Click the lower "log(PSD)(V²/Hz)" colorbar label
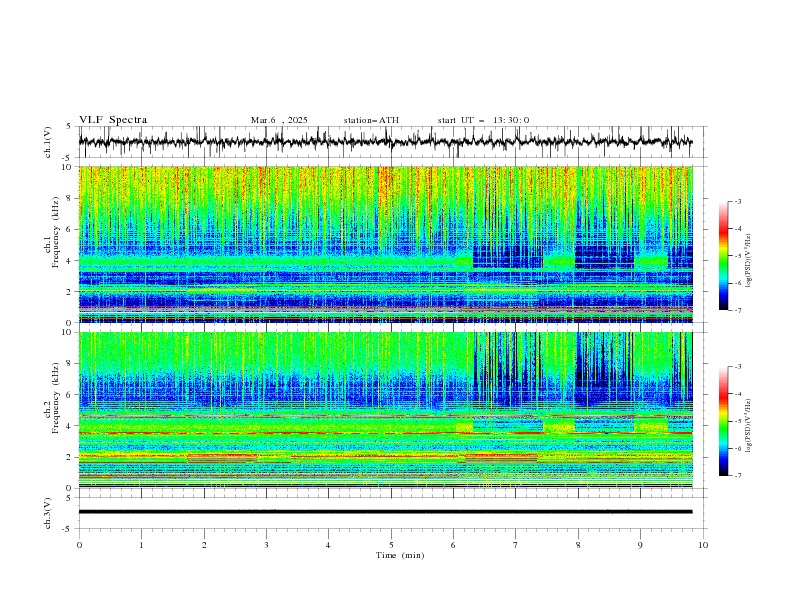The width and height of the screenshot is (792, 612). tap(749, 425)
